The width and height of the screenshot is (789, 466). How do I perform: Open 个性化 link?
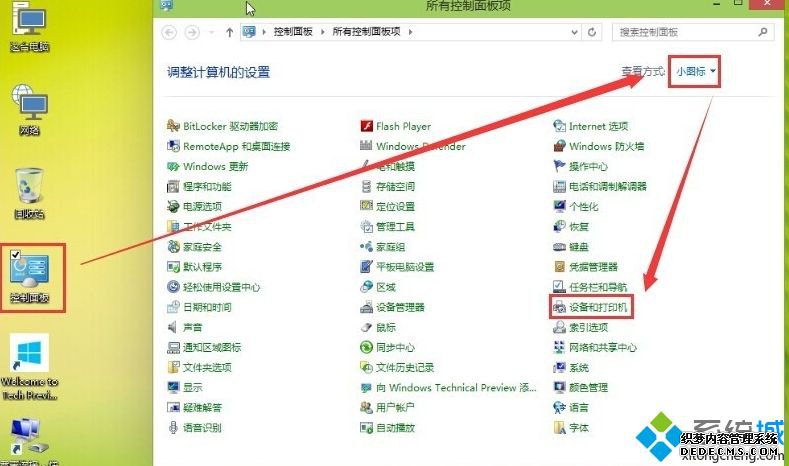(584, 206)
